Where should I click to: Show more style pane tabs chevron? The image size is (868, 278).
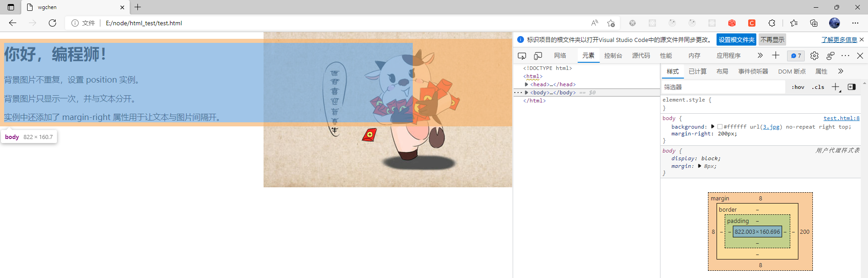coord(840,71)
